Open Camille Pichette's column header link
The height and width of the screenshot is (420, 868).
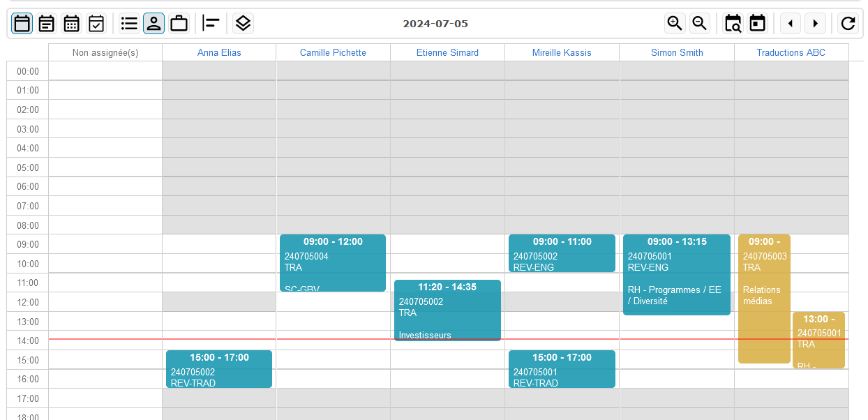[x=333, y=52]
